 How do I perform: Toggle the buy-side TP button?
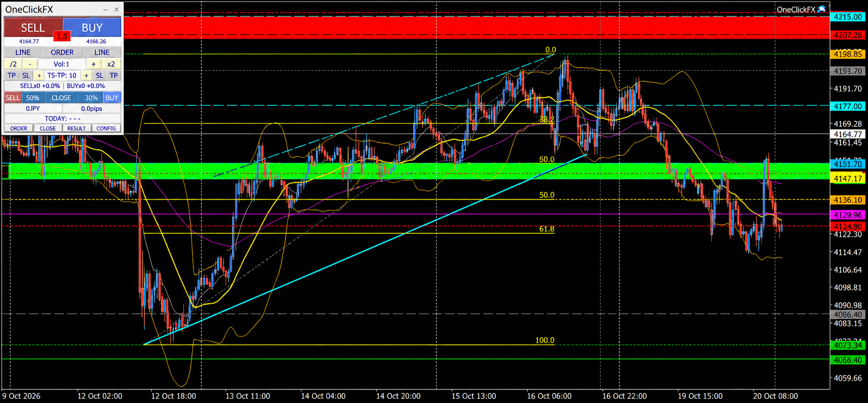[x=114, y=75]
